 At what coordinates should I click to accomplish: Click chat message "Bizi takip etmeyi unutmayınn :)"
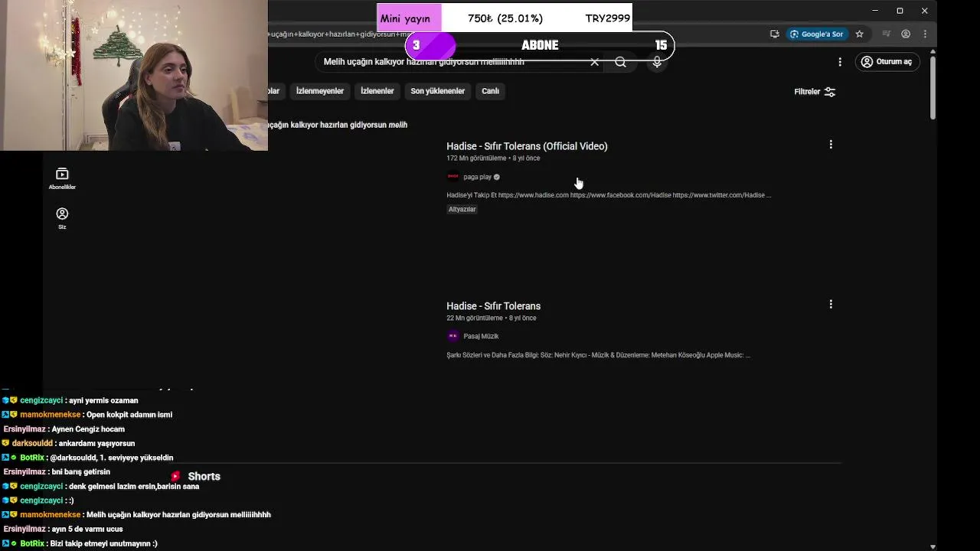point(103,544)
